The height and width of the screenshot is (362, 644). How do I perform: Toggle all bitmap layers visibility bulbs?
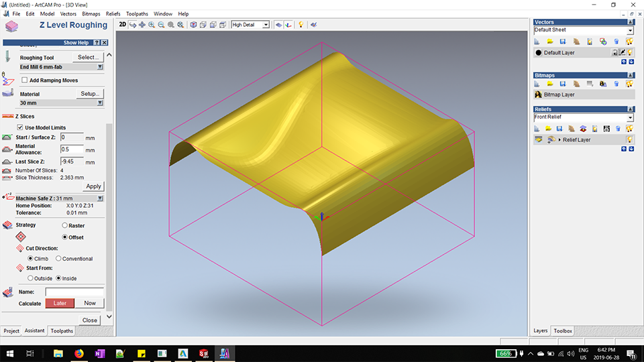630,84
